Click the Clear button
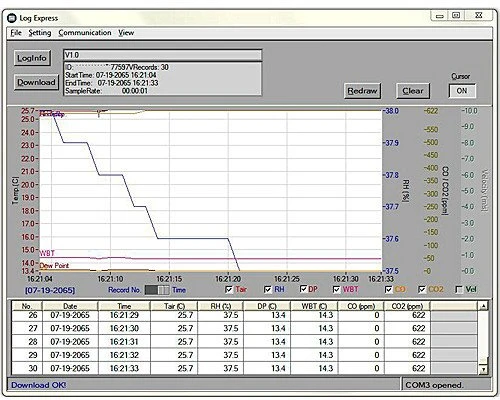The image size is (500, 400). click(413, 91)
